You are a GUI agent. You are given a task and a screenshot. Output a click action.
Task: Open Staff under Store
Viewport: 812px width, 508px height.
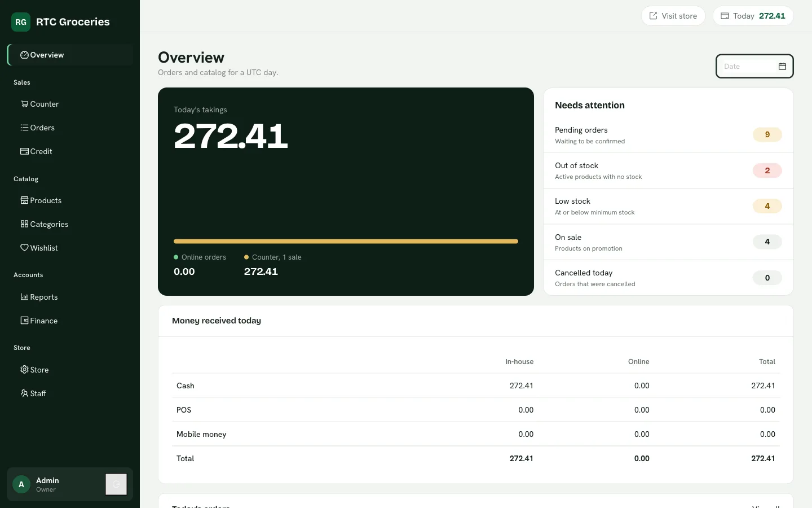(x=70, y=393)
